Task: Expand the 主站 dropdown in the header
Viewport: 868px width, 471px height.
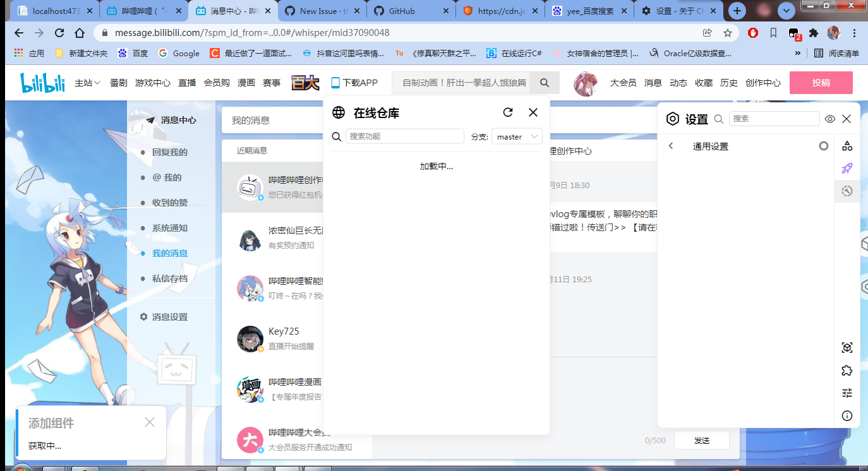Action: 87,83
